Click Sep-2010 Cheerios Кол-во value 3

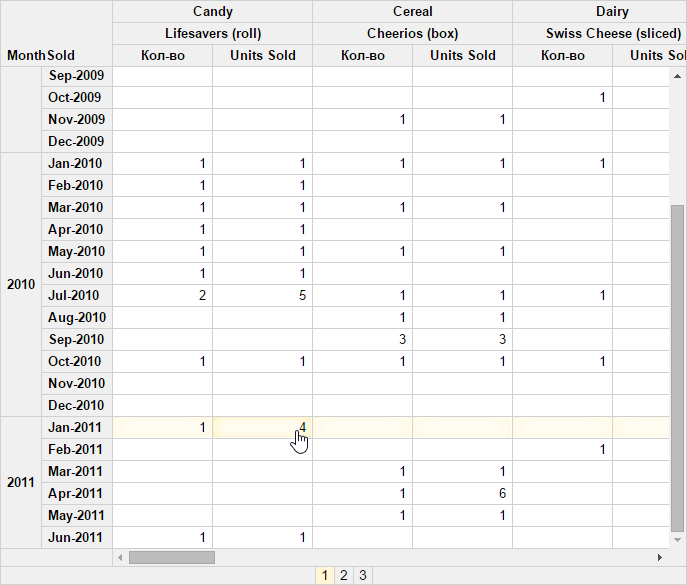tap(362, 339)
